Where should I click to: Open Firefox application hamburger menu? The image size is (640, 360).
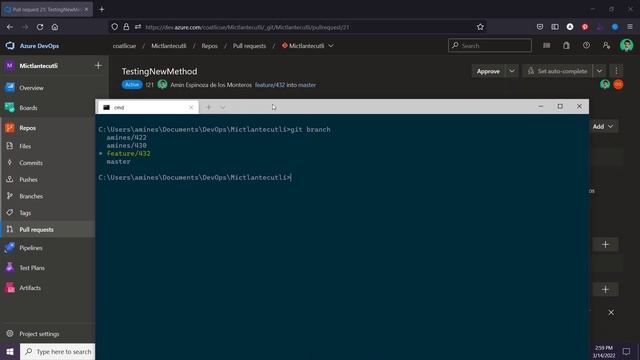tap(630, 27)
